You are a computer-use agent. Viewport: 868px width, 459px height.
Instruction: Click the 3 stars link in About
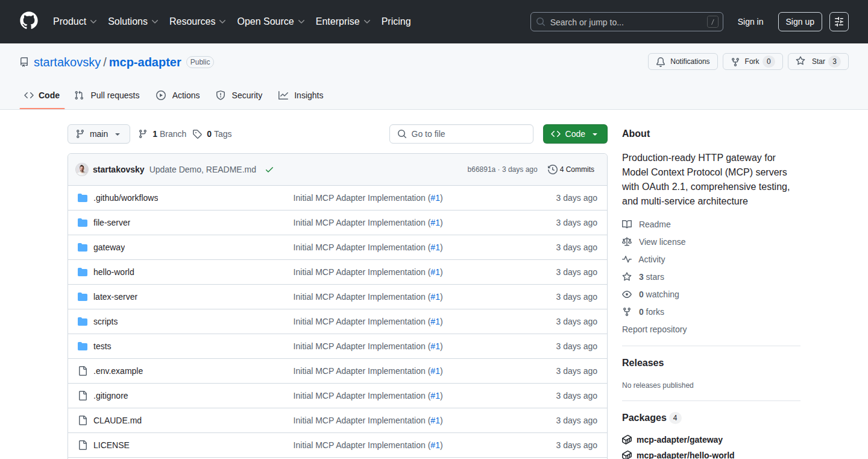(x=652, y=277)
